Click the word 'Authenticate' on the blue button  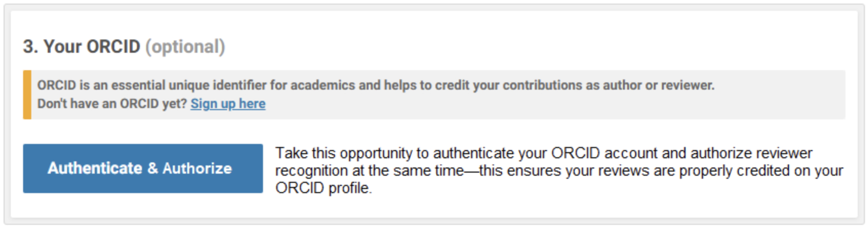(95, 168)
